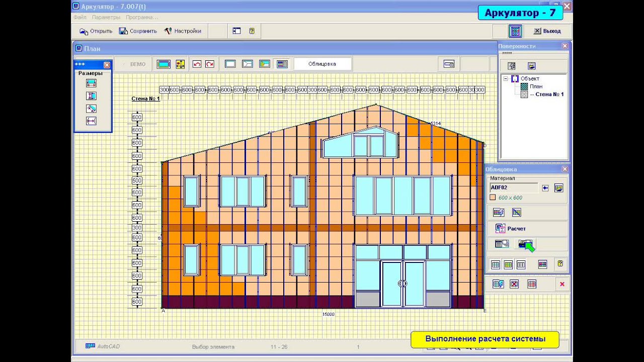
Task: Click the crossed-out table icon in bottom row
Action: (514, 284)
